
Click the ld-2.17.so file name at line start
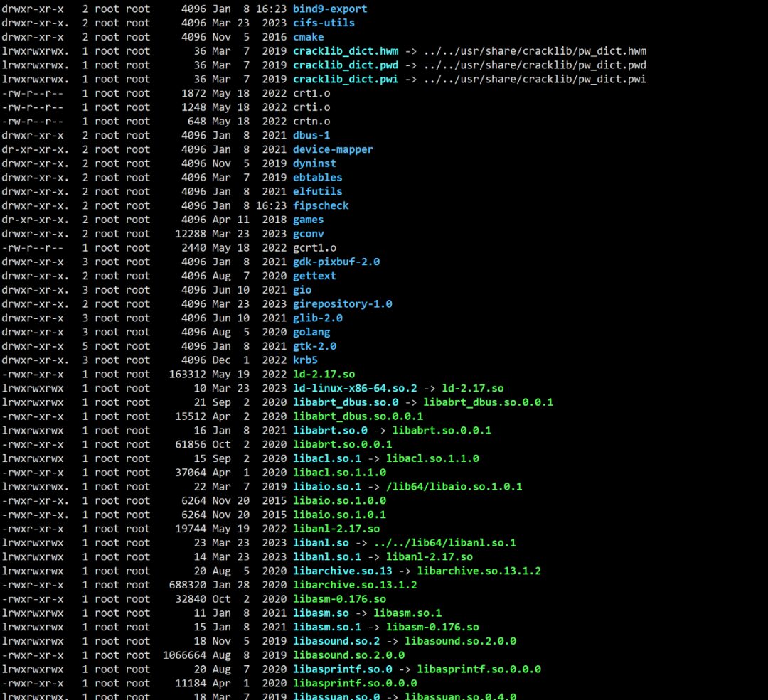324,375
